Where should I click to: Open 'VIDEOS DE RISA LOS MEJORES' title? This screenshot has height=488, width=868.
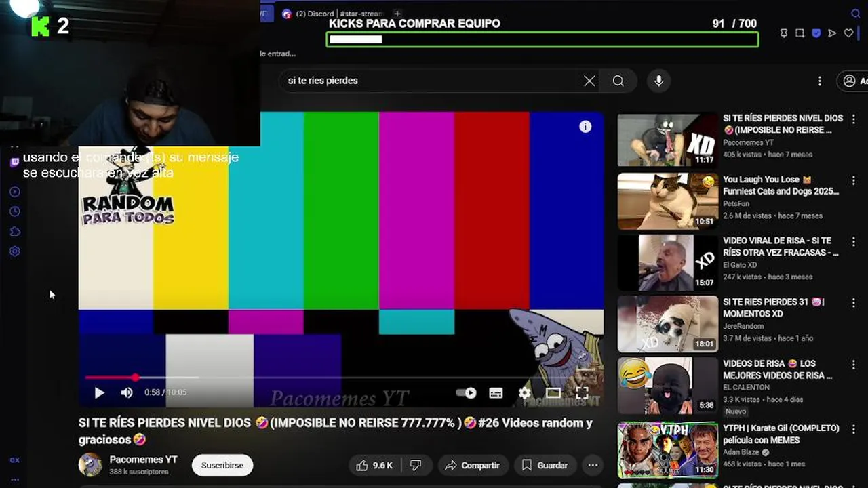(777, 369)
